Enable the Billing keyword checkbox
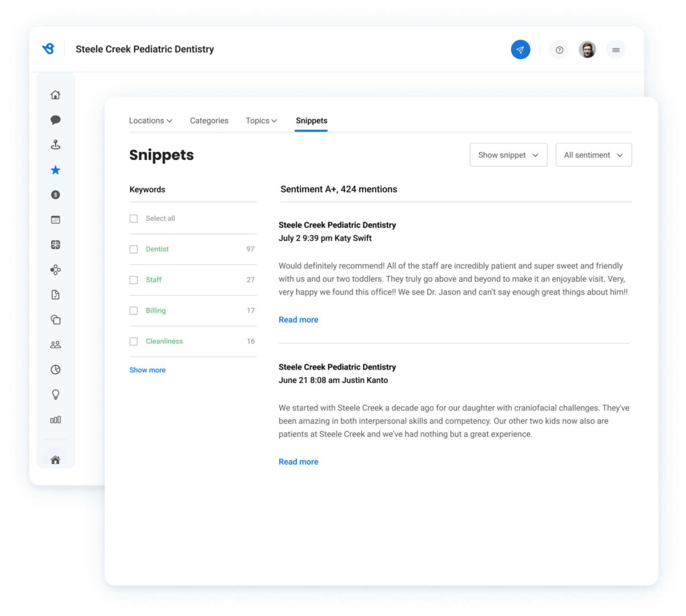Image resolution: width=686 pixels, height=616 pixels. point(134,311)
